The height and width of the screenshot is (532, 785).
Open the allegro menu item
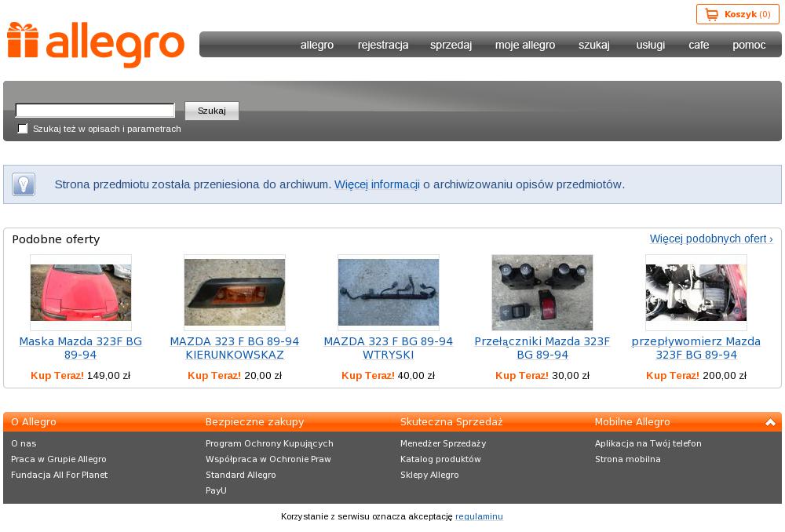[x=317, y=45]
